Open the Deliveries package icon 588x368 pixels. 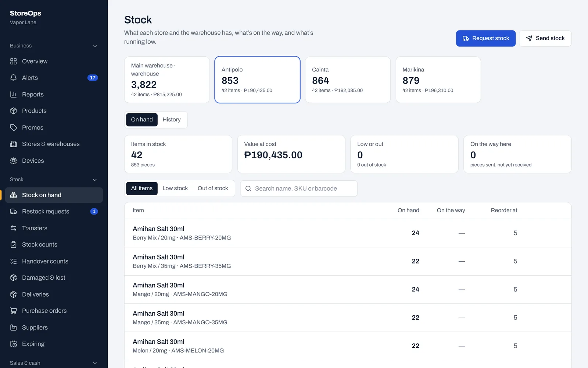point(14,294)
